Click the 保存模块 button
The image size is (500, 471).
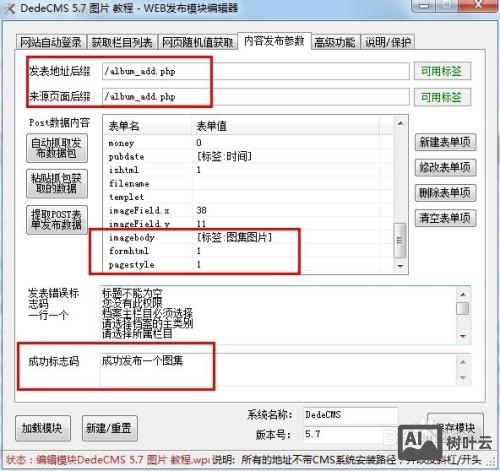[455, 427]
